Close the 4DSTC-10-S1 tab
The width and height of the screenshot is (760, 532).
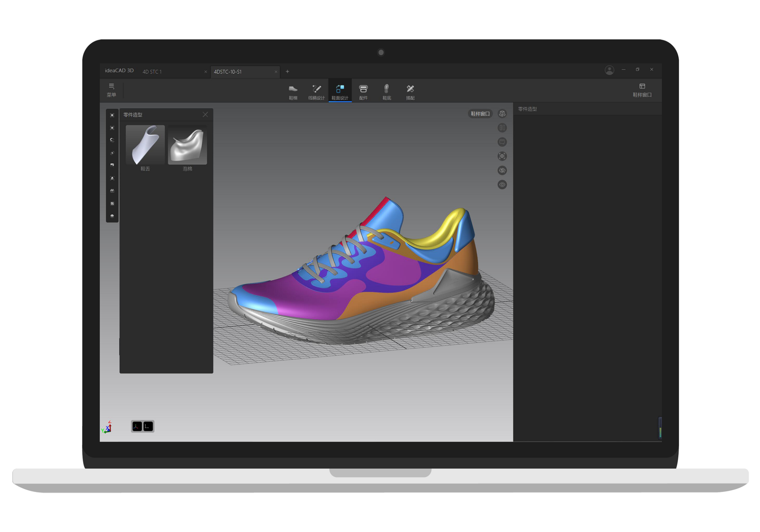(x=276, y=71)
